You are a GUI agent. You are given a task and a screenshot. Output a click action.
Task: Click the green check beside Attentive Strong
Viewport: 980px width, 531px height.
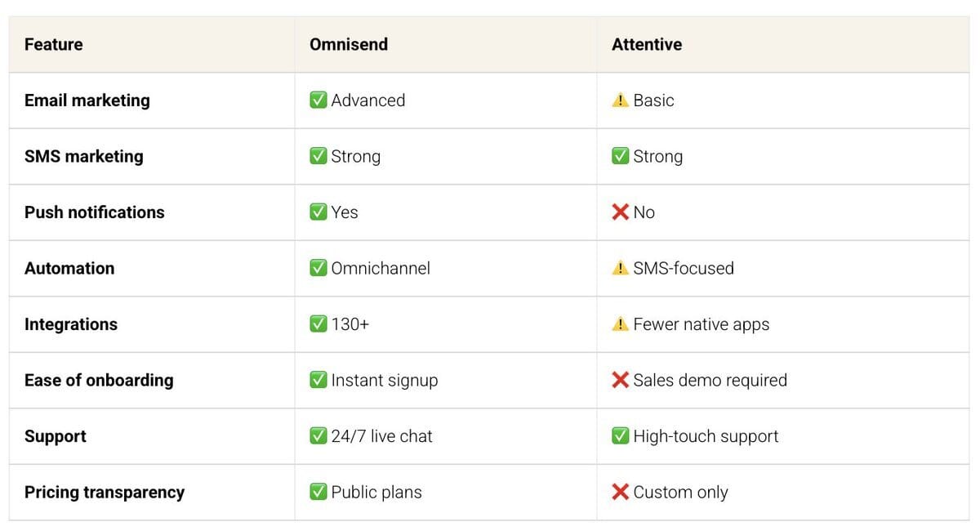pyautogui.click(x=621, y=156)
